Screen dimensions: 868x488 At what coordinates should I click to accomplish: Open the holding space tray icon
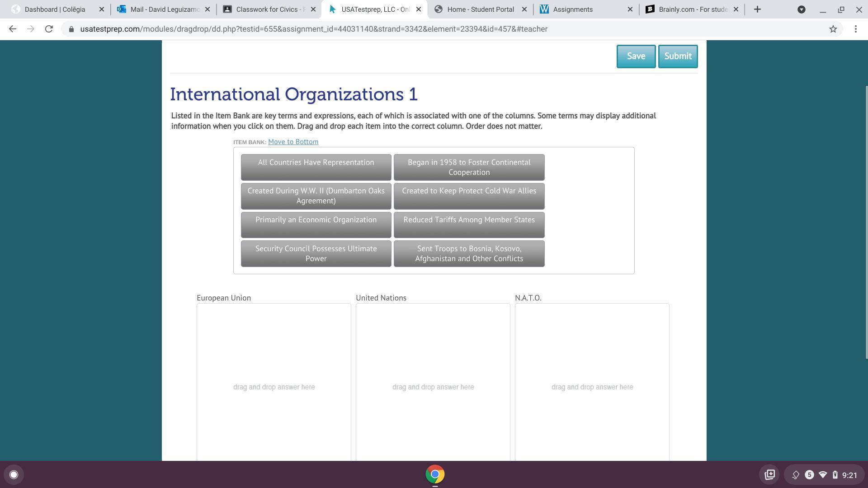[x=769, y=474]
